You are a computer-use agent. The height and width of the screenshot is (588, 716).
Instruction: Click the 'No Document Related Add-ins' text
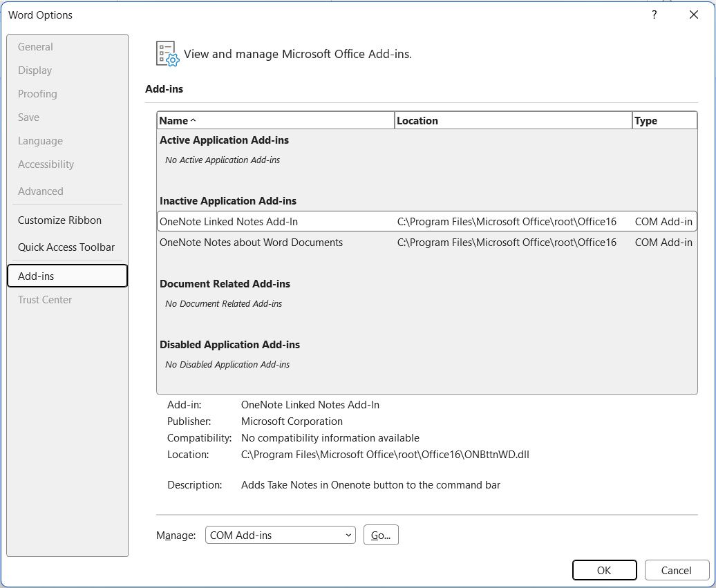[x=224, y=303]
